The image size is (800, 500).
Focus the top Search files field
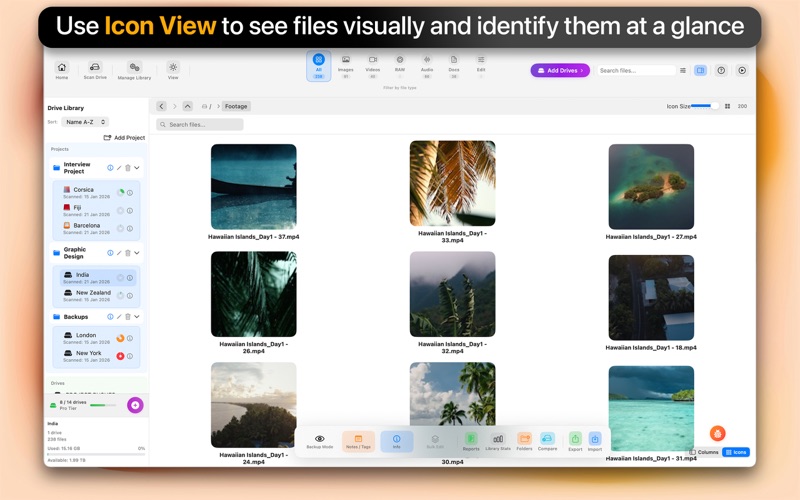tap(636, 70)
